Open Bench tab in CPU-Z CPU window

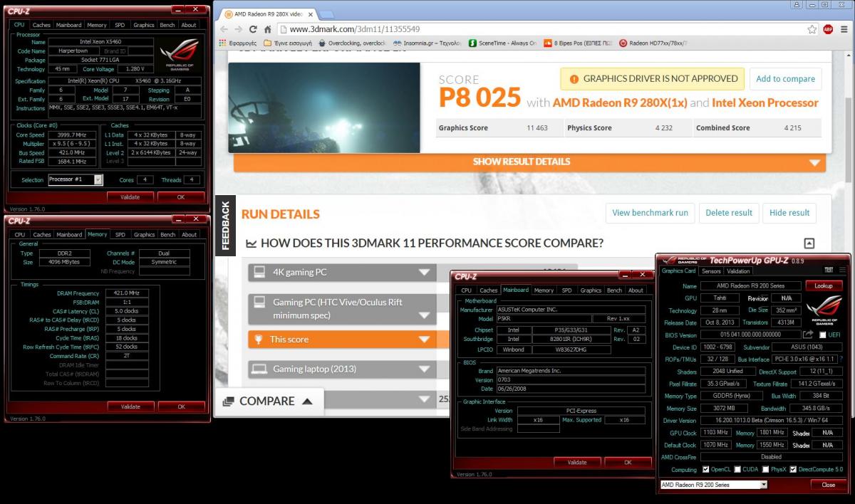[x=167, y=25]
